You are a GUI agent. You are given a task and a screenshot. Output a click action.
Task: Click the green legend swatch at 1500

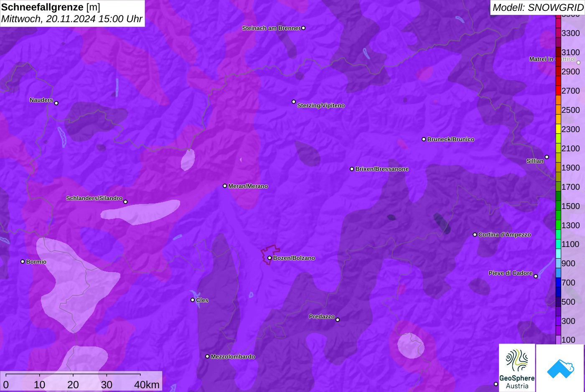tap(558, 206)
